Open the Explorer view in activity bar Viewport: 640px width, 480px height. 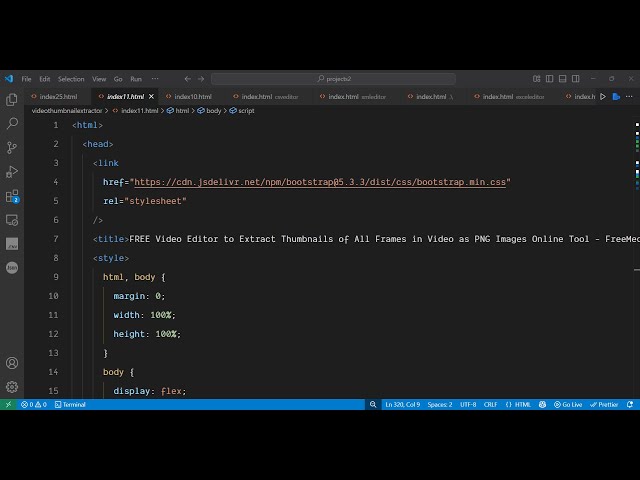pyautogui.click(x=12, y=99)
